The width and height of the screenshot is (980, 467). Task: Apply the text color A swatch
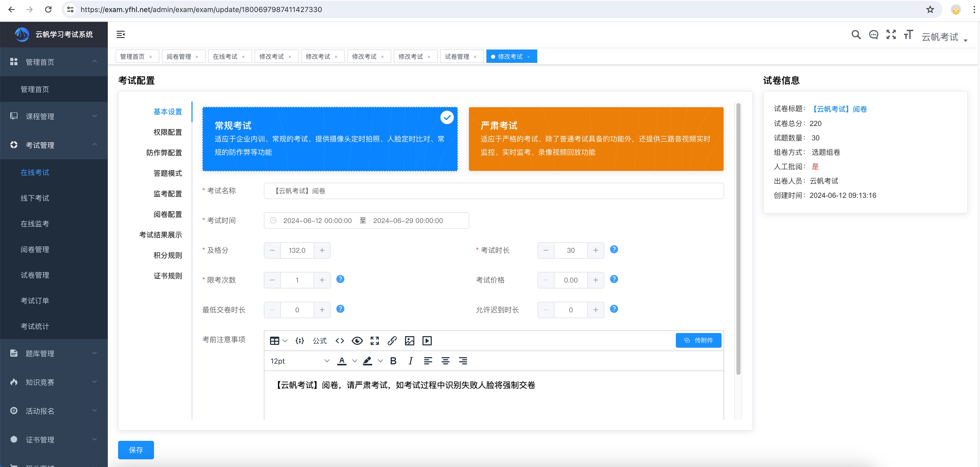(342, 361)
